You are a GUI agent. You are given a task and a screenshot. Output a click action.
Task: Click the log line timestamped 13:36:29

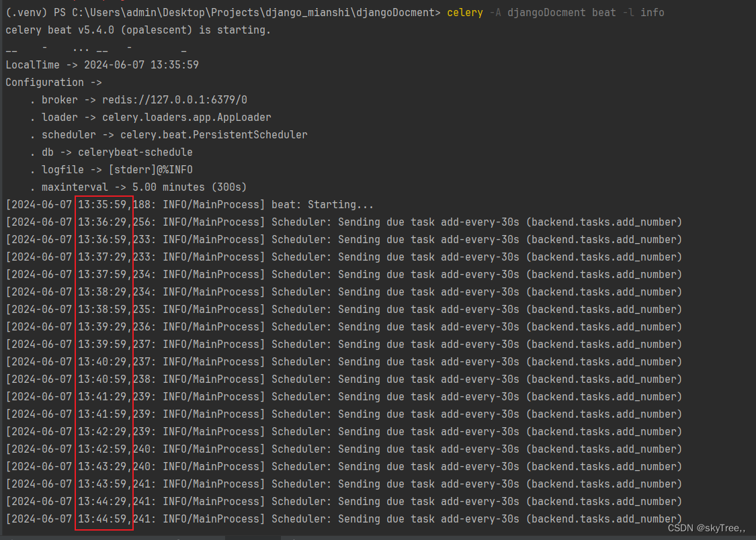point(344,222)
